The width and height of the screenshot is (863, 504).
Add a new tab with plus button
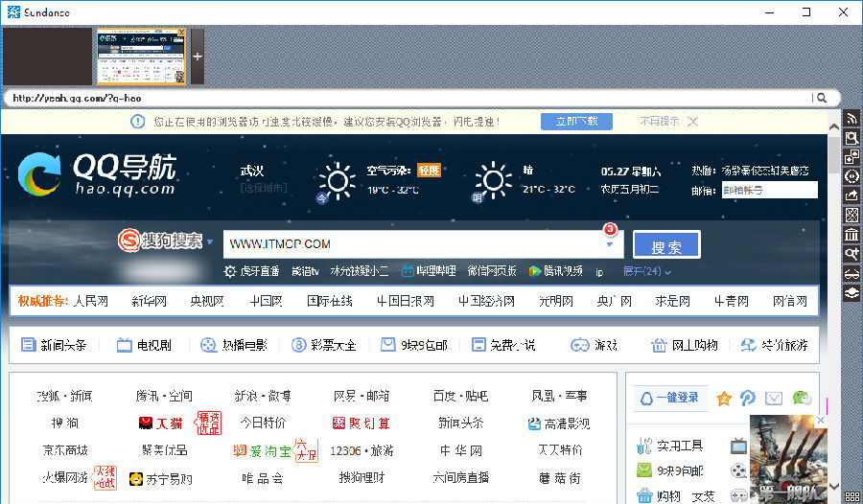tap(198, 57)
